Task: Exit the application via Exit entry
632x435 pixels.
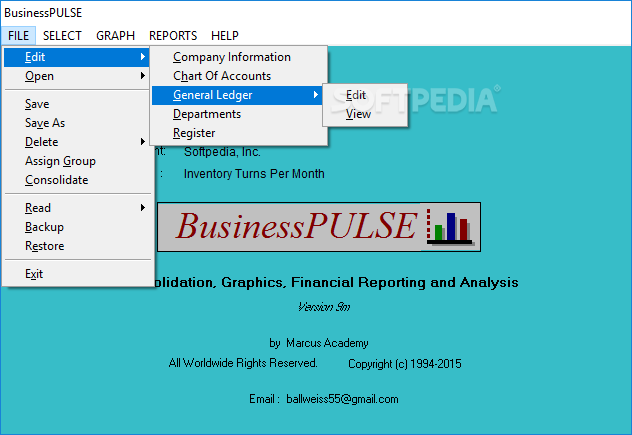Action: 77,274
